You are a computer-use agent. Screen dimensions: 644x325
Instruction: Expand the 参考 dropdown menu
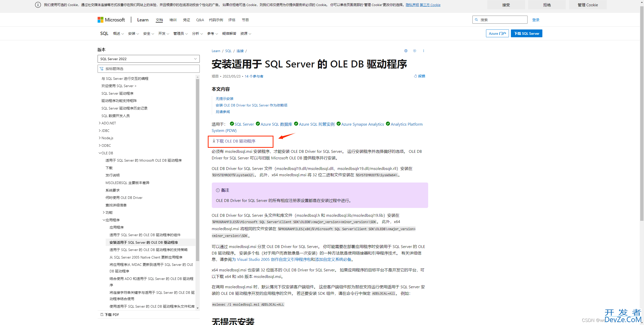pos(213,33)
